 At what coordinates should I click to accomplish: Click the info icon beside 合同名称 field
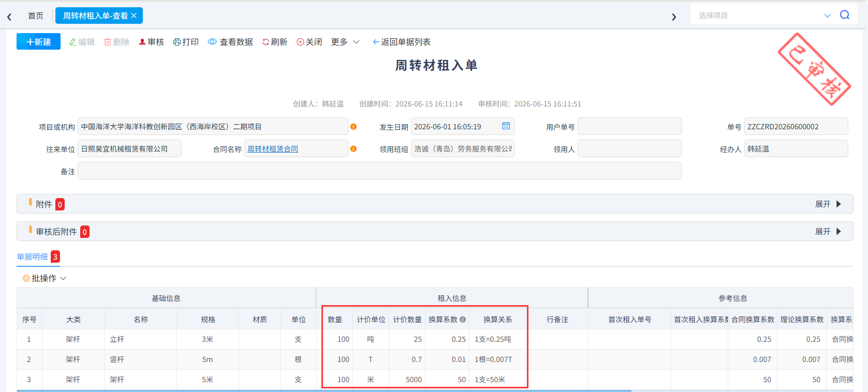(x=354, y=149)
